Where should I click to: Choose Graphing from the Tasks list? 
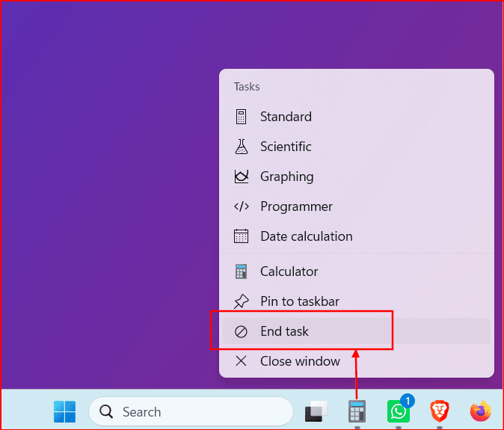tap(357, 176)
